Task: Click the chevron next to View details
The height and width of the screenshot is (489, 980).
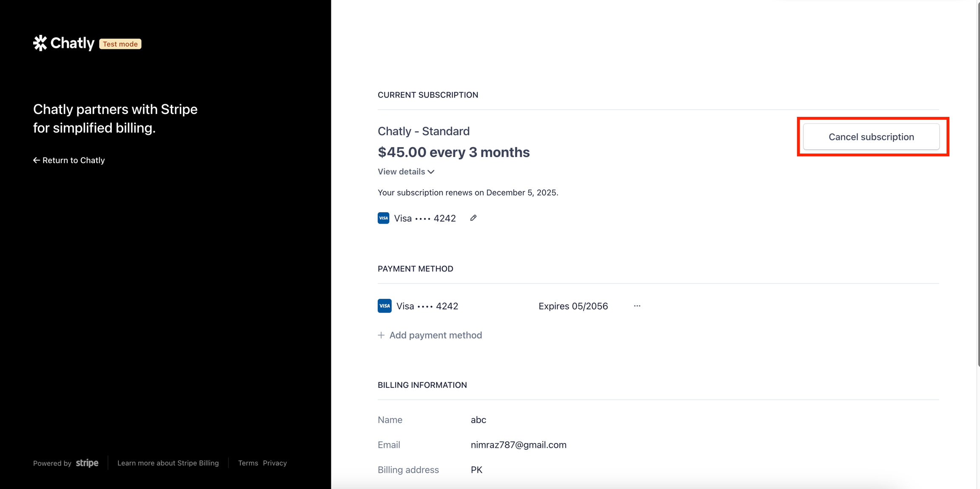Action: click(x=431, y=172)
